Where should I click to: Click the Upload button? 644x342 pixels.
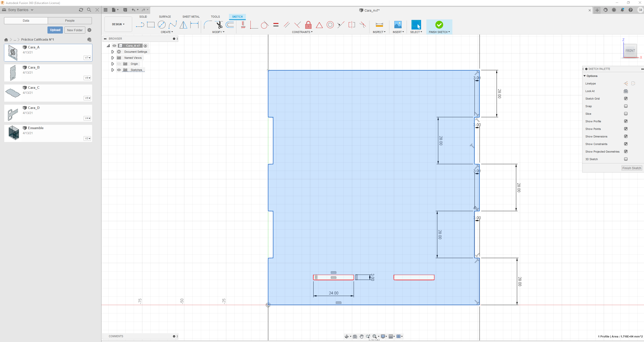point(55,30)
